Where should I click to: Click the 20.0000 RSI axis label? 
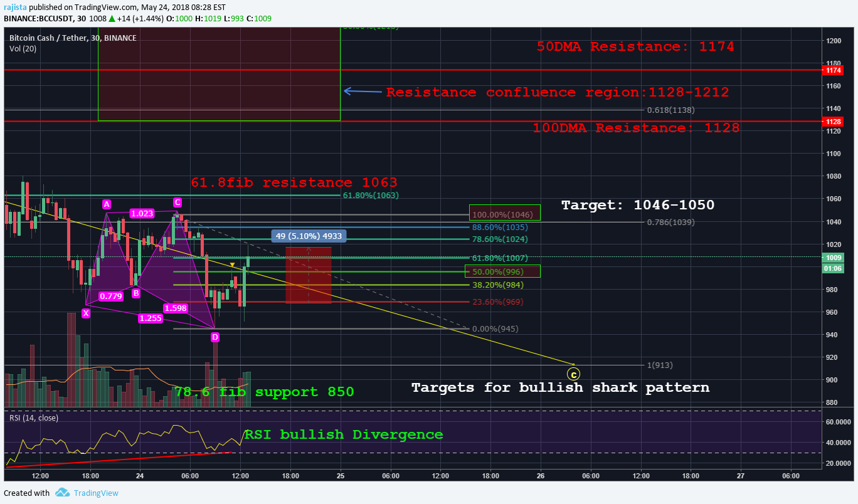(839, 463)
